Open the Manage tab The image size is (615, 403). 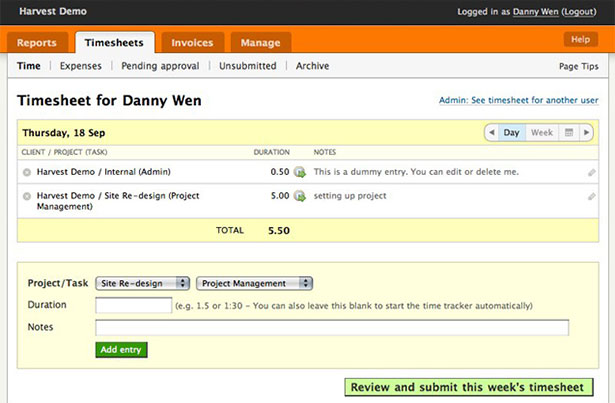pos(261,42)
